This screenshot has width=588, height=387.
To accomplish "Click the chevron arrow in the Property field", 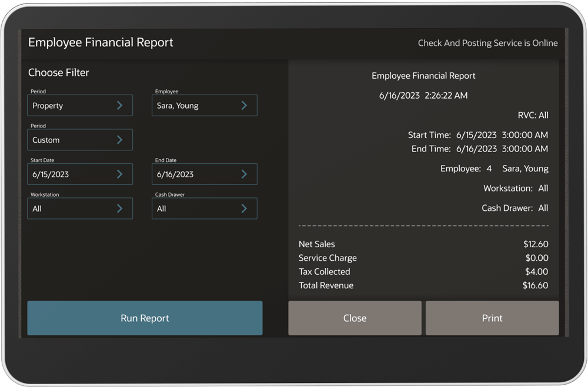I will (119, 106).
